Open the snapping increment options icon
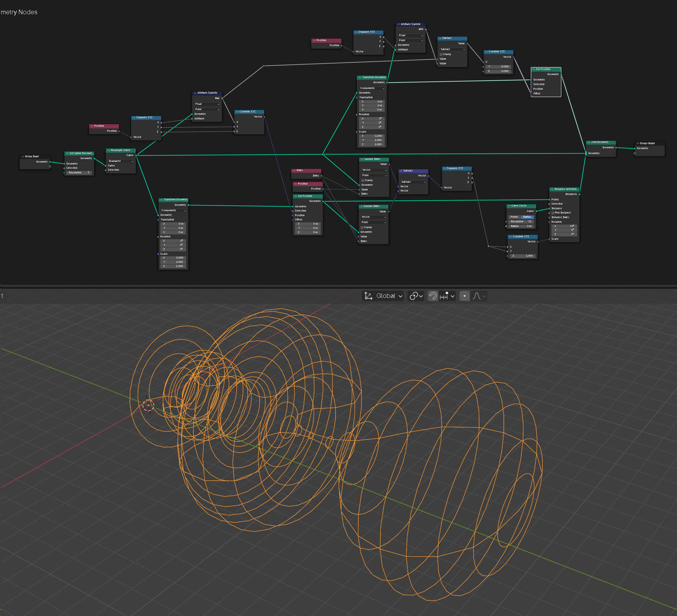Viewport: 677px width, 616px height. coord(447,296)
